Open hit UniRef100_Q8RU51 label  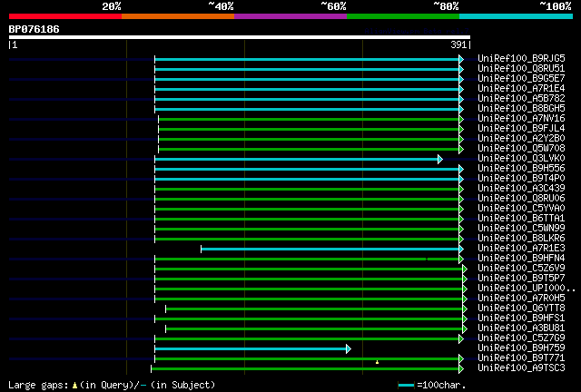(x=521, y=69)
